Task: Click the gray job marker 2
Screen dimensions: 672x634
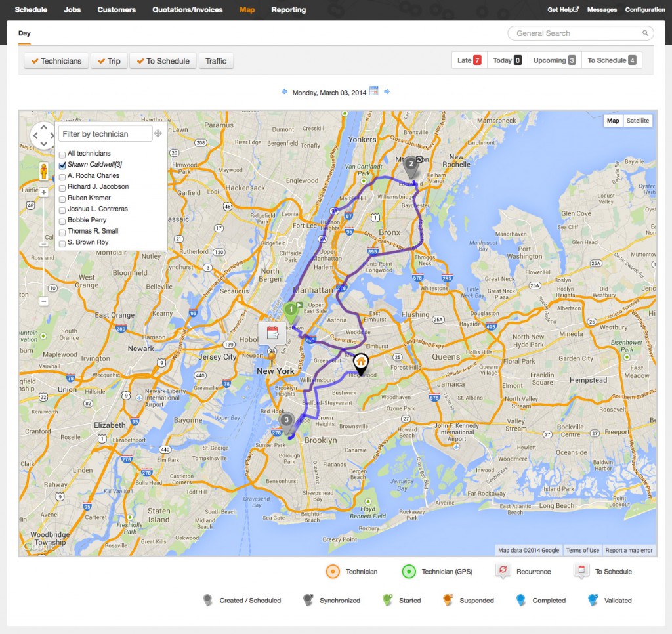Action: (411, 167)
